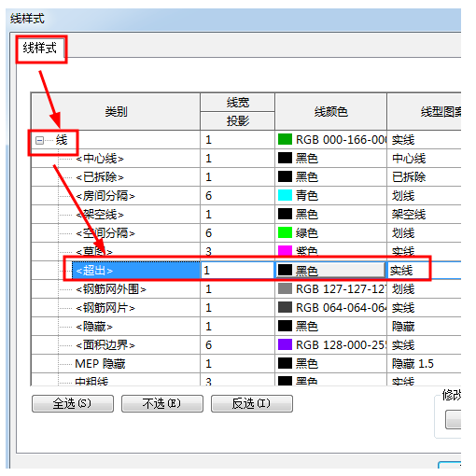Select the <已拆除> category row

coord(100,177)
